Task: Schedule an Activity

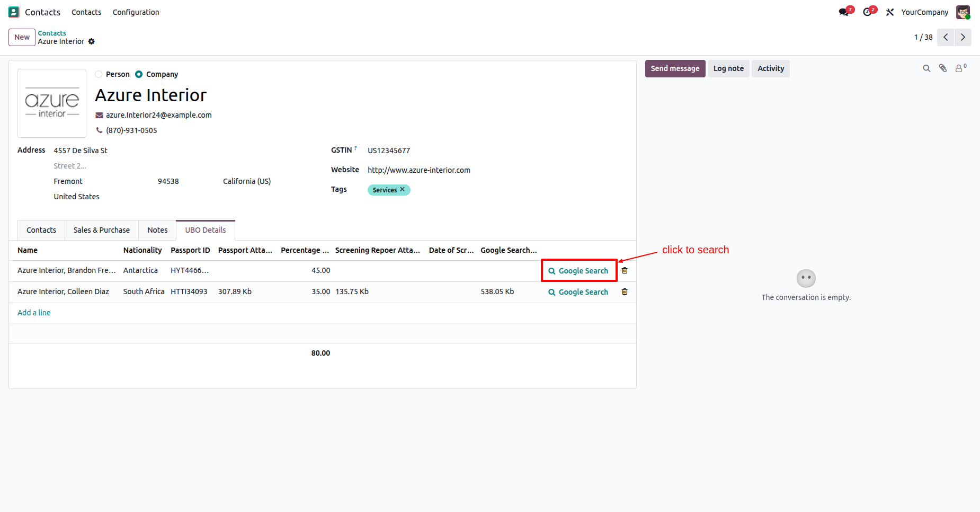Action: (771, 68)
